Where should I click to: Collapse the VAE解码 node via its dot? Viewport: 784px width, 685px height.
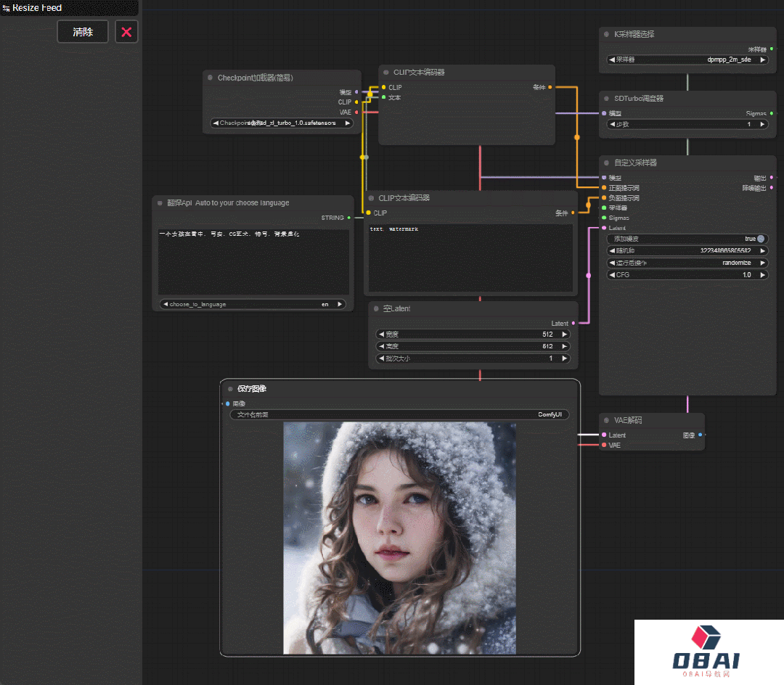pyautogui.click(x=606, y=420)
